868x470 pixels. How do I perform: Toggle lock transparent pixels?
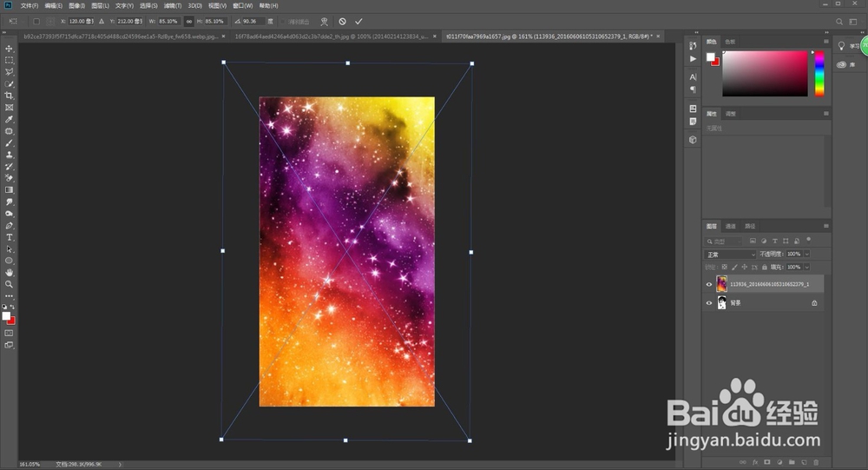click(725, 268)
